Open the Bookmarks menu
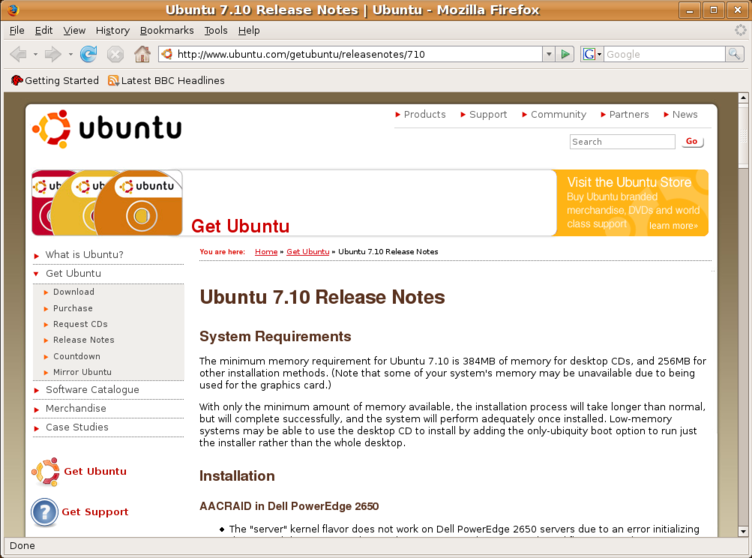The width and height of the screenshot is (752, 558). point(167,30)
